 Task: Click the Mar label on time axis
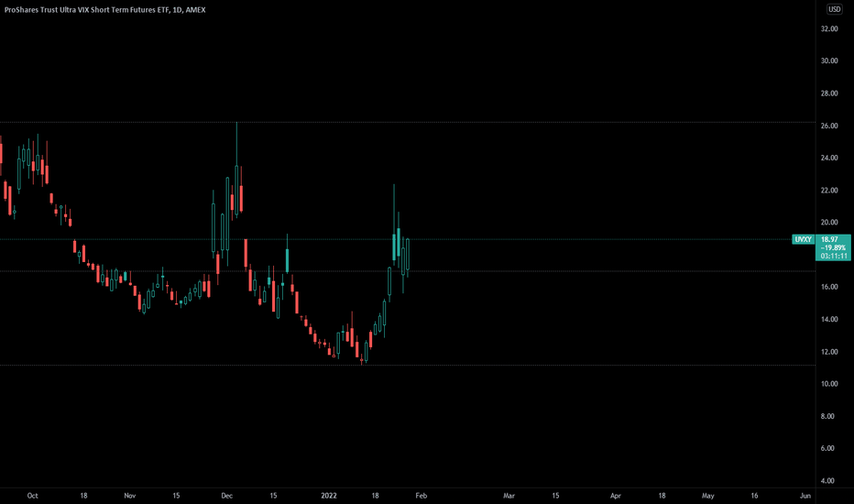[x=509, y=496]
